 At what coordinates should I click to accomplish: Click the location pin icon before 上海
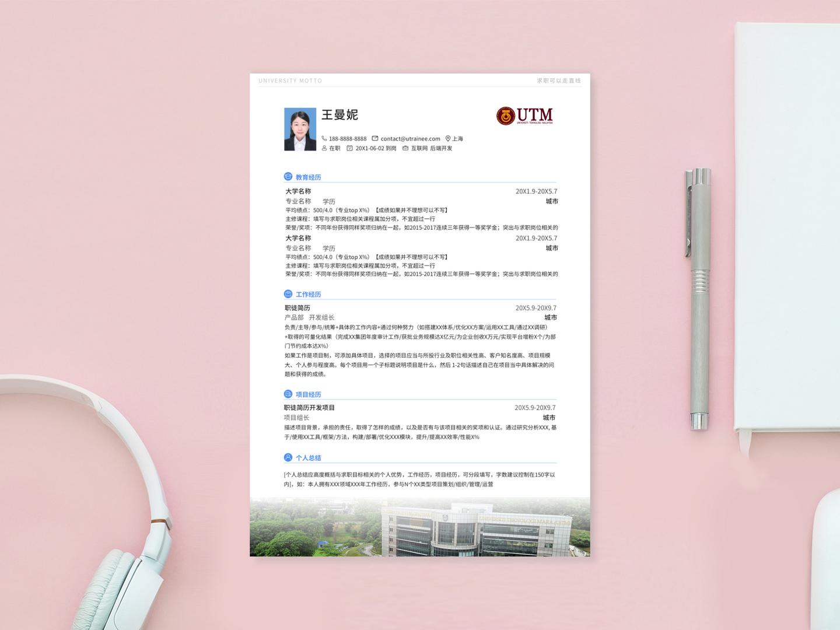447,138
